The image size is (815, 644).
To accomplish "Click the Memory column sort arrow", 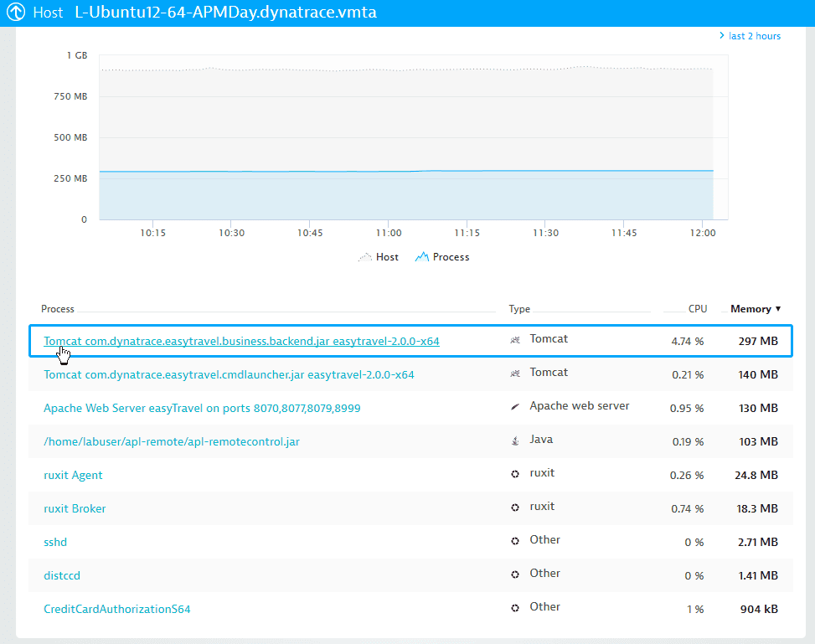I will [x=778, y=309].
